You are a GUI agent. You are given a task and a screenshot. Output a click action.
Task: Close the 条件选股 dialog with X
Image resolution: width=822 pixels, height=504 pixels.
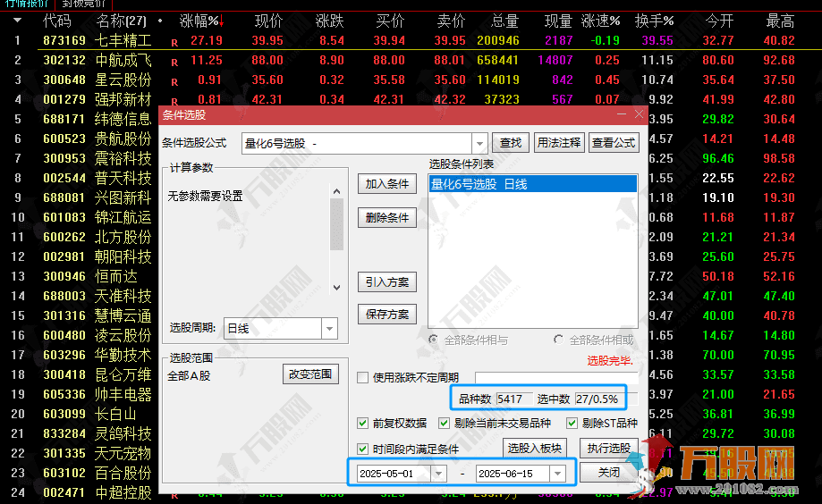click(x=639, y=114)
